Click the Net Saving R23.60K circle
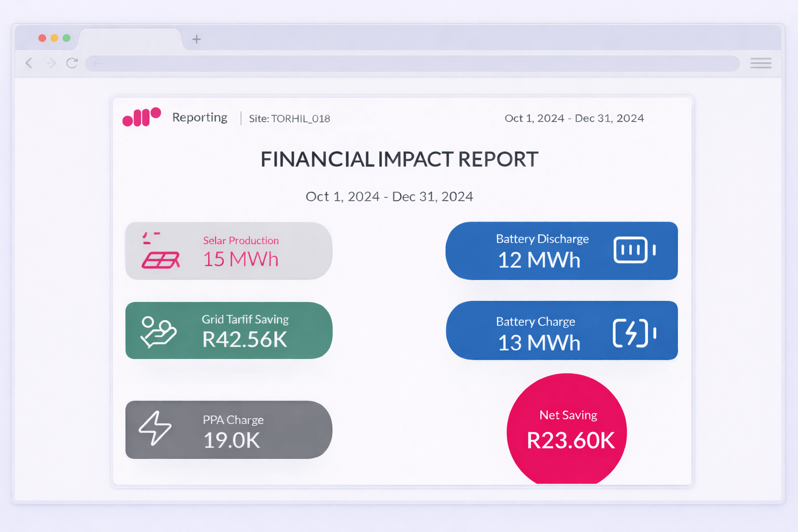 (x=567, y=430)
